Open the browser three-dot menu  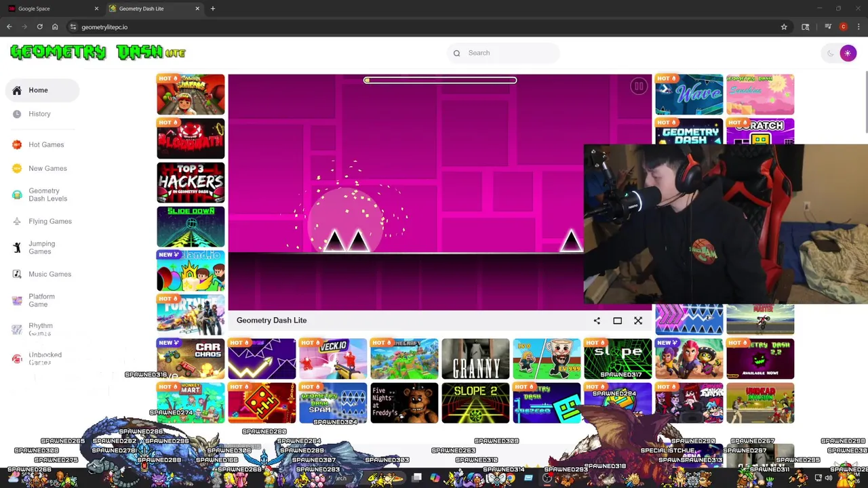[x=859, y=27]
